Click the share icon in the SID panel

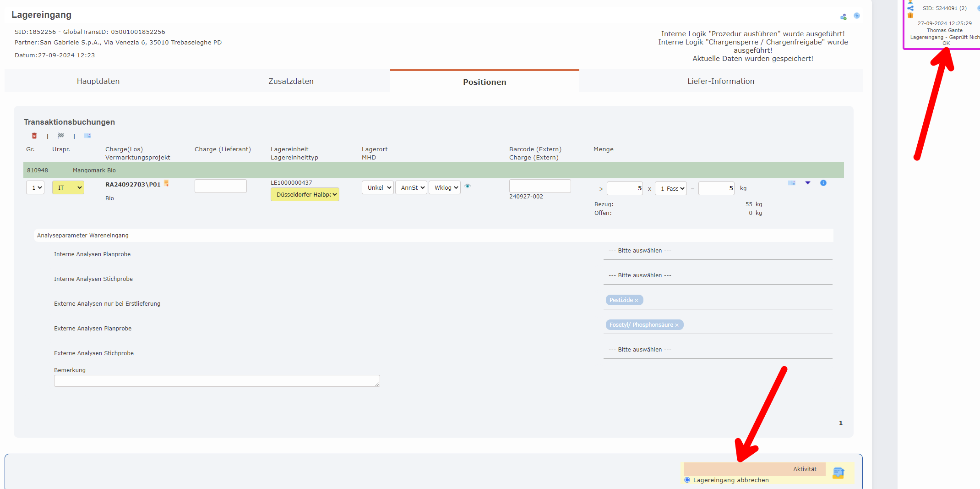pos(910,8)
